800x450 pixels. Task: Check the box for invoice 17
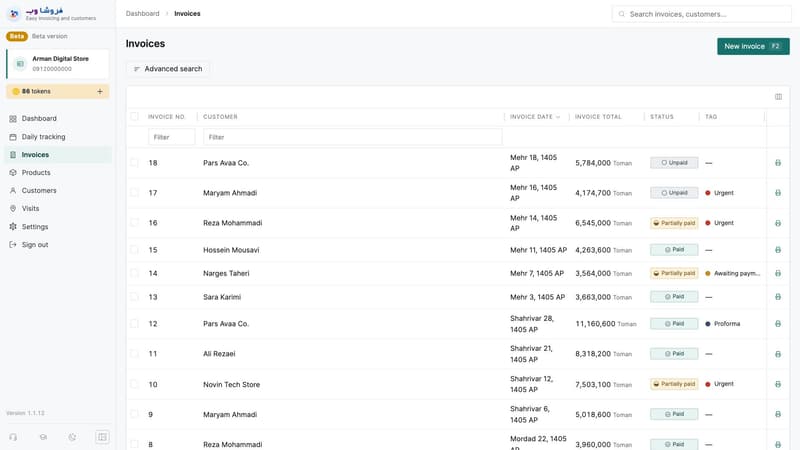point(134,192)
